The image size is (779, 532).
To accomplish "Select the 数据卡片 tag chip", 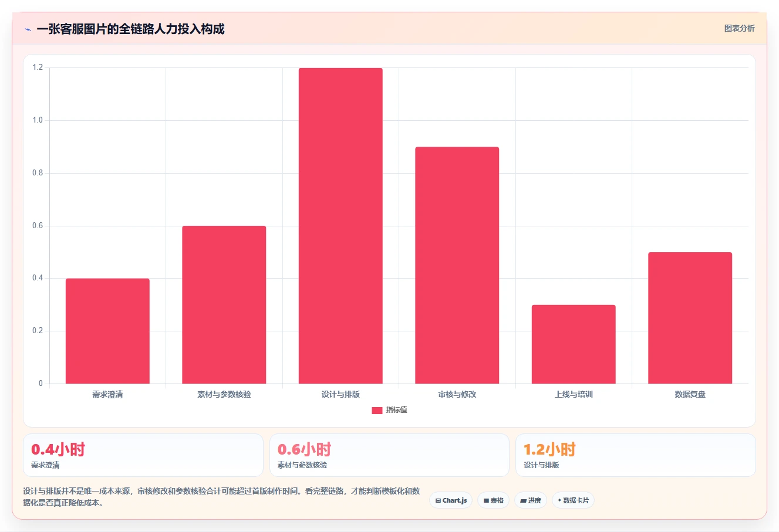I will point(573,500).
